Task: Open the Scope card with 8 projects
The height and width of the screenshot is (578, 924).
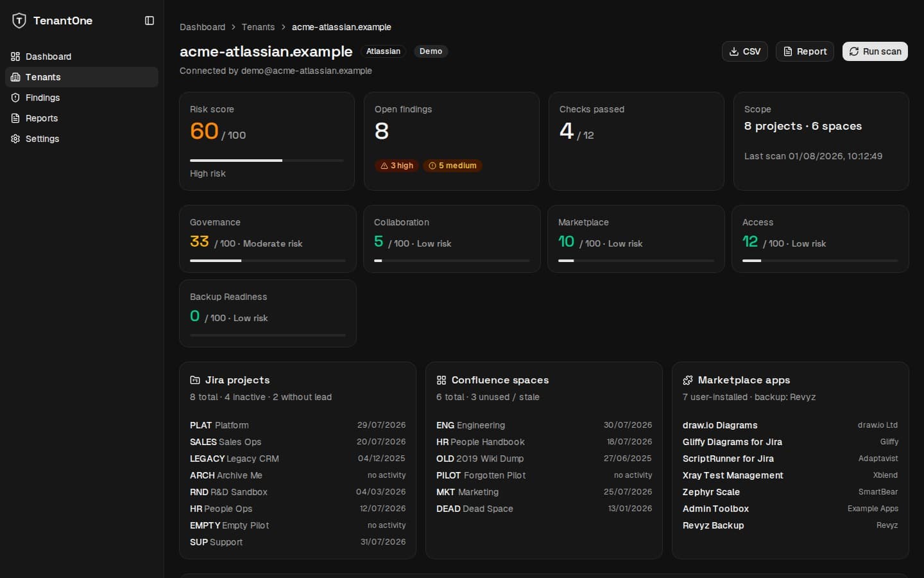Action: pyautogui.click(x=821, y=141)
